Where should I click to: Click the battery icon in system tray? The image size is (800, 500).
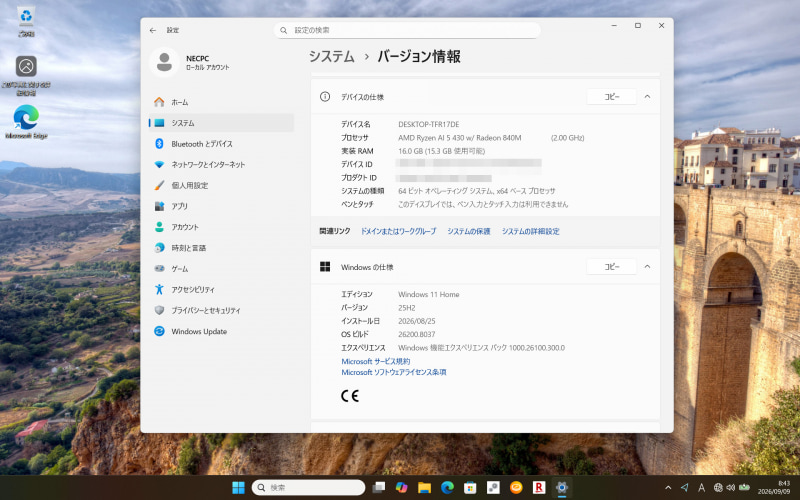pos(744,488)
